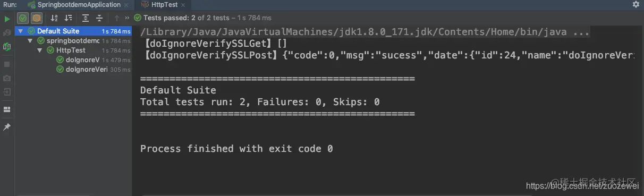Click Expand All tests icon
This screenshot has width=644, height=196.
tap(86, 18)
